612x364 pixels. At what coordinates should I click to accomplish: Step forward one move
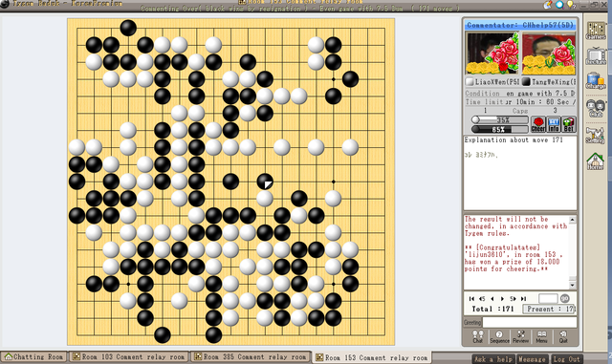click(502, 298)
